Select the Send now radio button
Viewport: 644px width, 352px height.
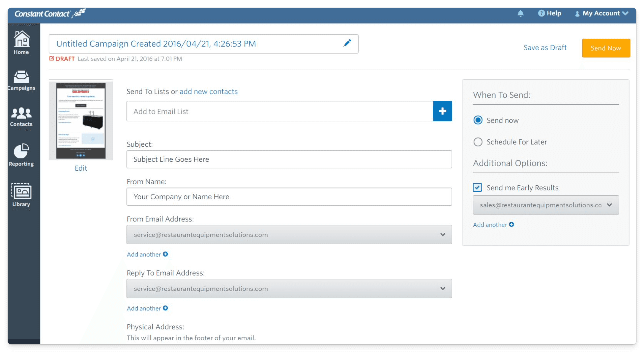point(477,120)
